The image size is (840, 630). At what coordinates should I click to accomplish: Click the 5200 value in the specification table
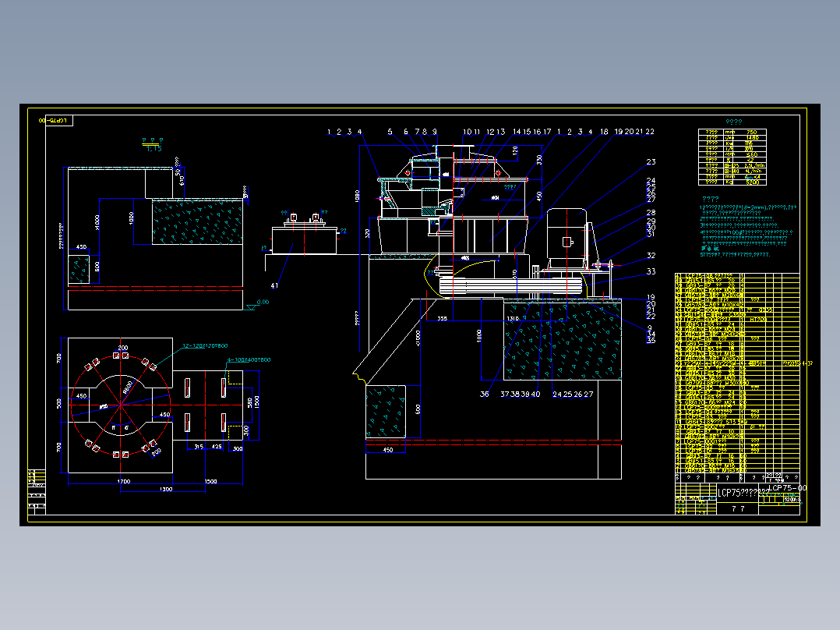752,182
